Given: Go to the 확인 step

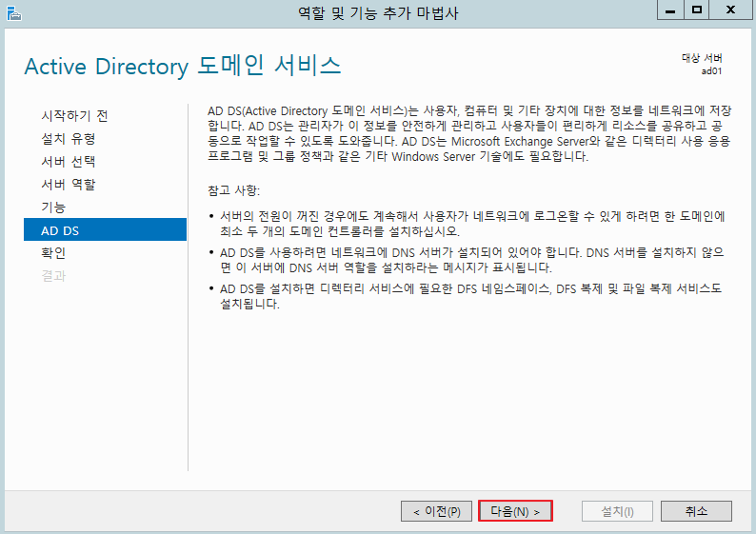Looking at the screenshot, I should pos(53,253).
